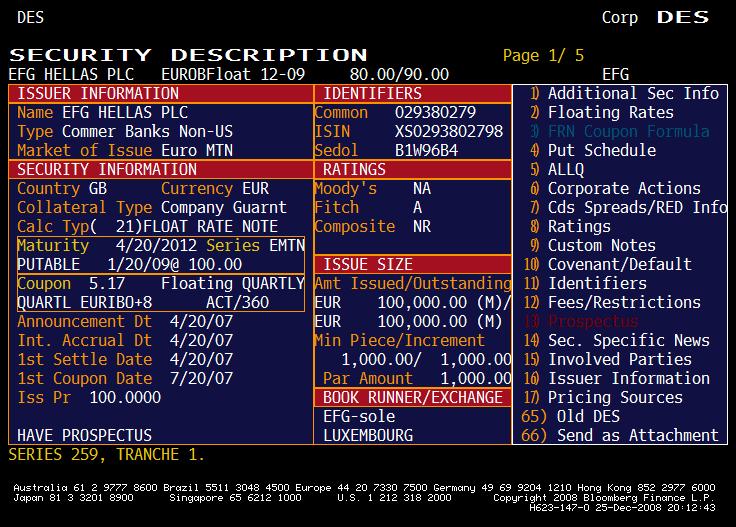Screen dimensions: 736x527
Task: Select Involved Parties option
Action: 608,359
